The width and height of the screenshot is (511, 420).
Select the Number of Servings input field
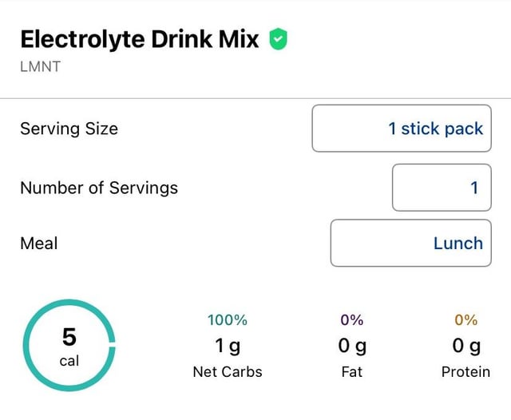click(x=442, y=188)
